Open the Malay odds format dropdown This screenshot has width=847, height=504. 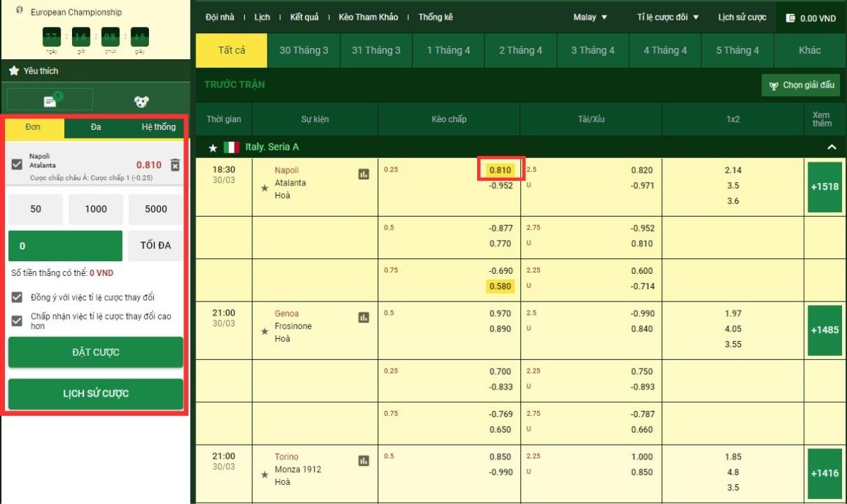click(590, 17)
